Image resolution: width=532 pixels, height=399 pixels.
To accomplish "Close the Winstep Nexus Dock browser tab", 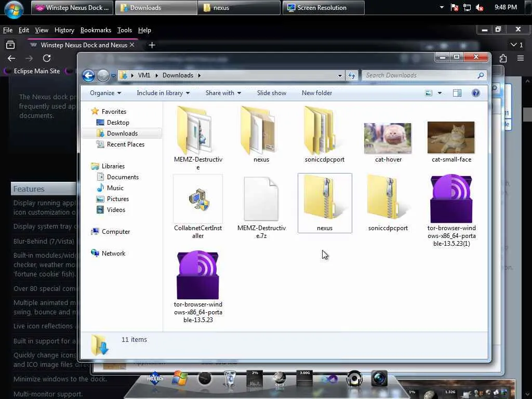I will pyautogui.click(x=132, y=45).
